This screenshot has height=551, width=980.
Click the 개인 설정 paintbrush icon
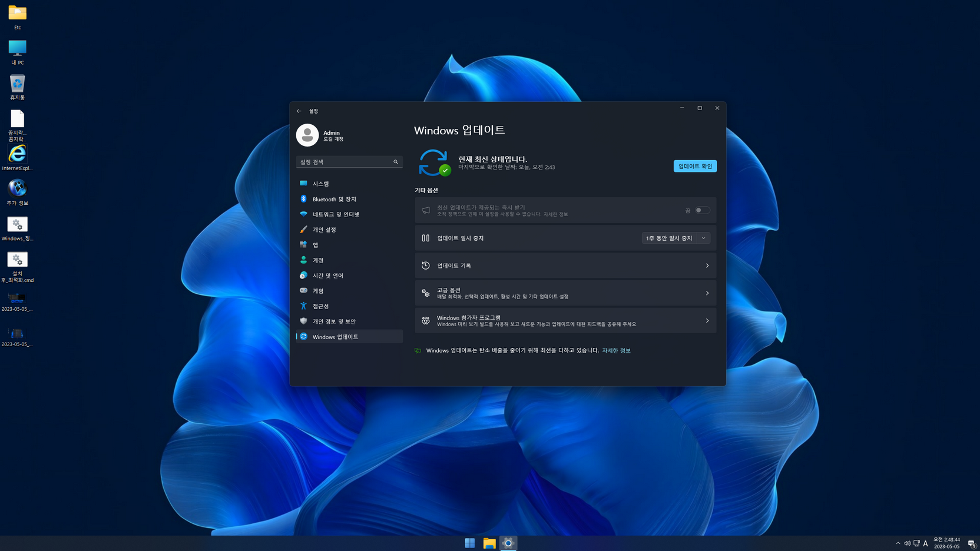coord(303,230)
